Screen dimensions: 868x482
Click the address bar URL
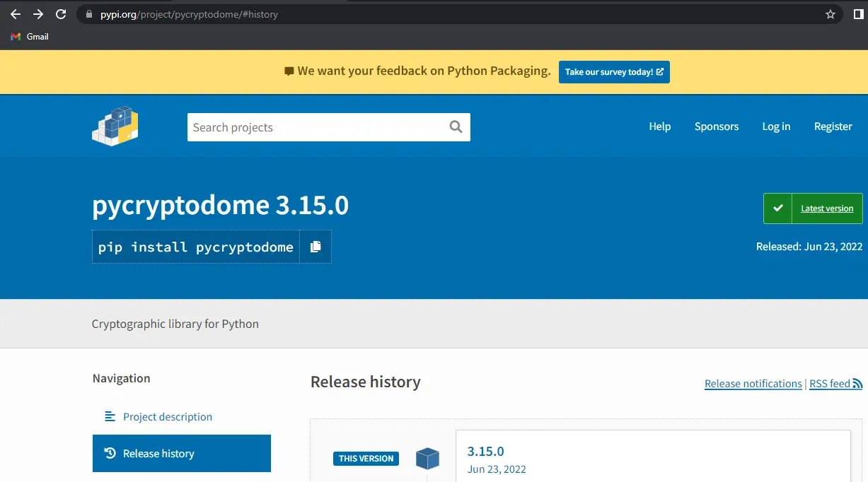189,14
